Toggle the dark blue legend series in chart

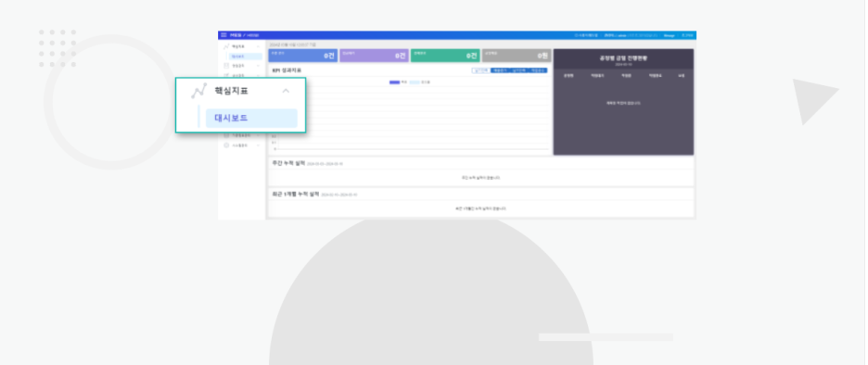tap(398, 82)
